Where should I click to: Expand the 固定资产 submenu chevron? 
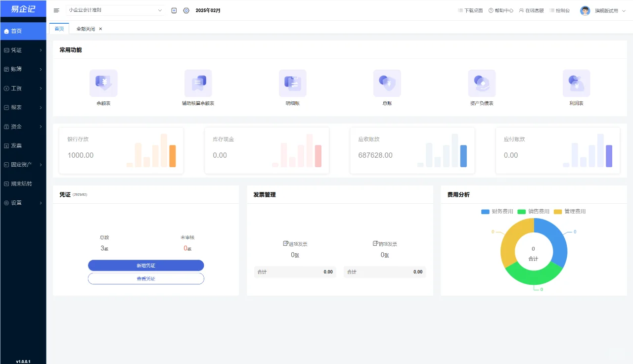[41, 165]
